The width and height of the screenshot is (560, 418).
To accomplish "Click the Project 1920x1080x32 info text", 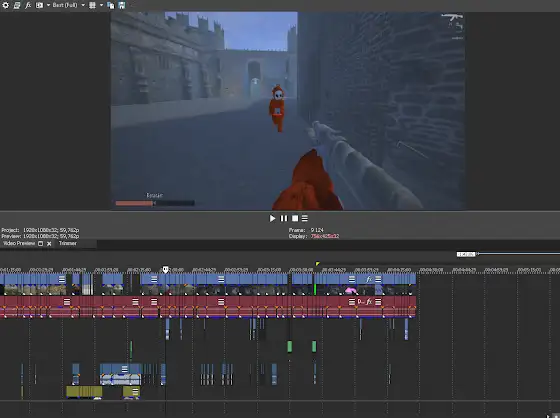I will point(40,230).
